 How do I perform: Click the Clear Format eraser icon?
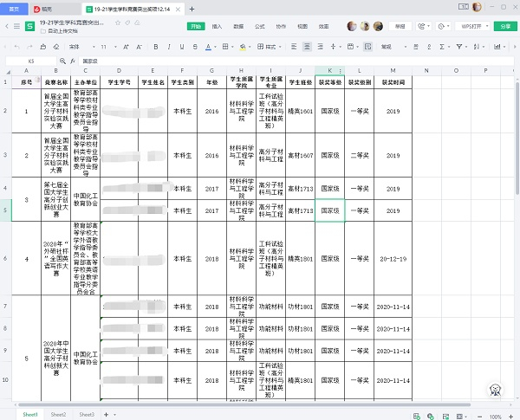(56, 47)
